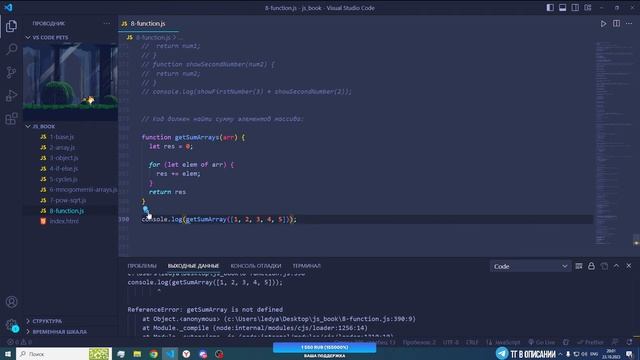640x360 pixels.
Task: Click the UTF-8 encoding status item
Action: (451, 342)
